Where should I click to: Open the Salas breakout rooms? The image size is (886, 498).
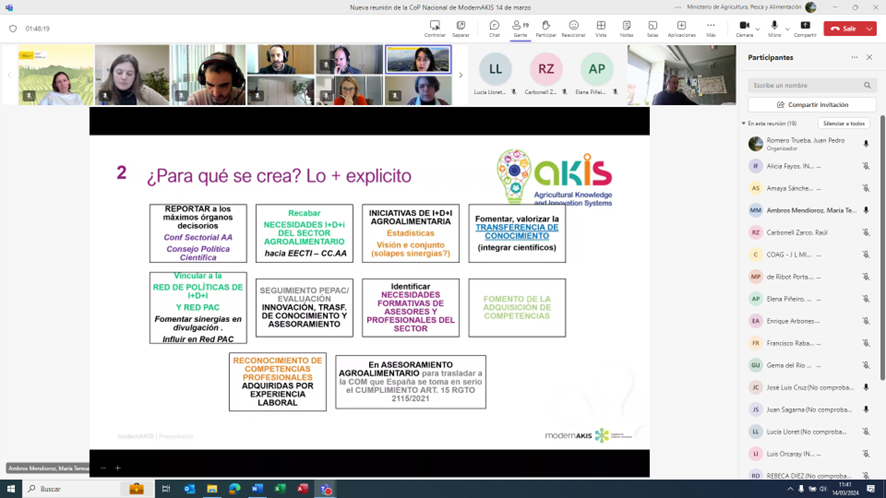point(652,28)
